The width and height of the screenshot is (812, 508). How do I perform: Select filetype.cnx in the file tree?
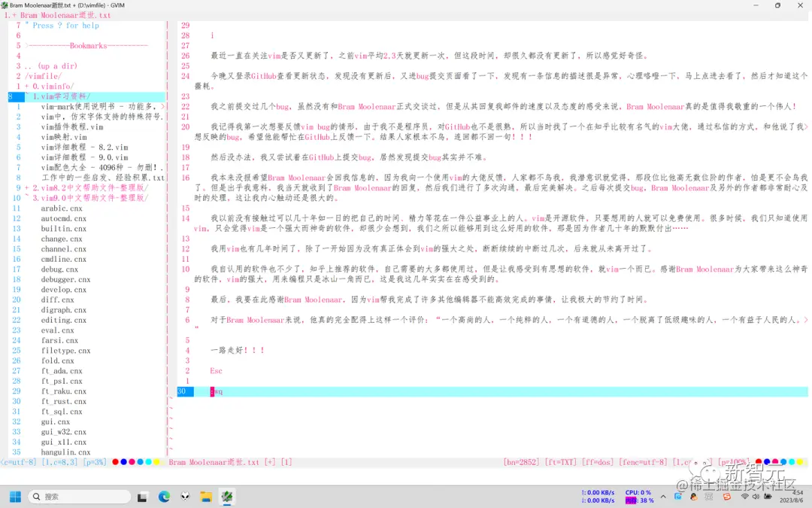65,351
